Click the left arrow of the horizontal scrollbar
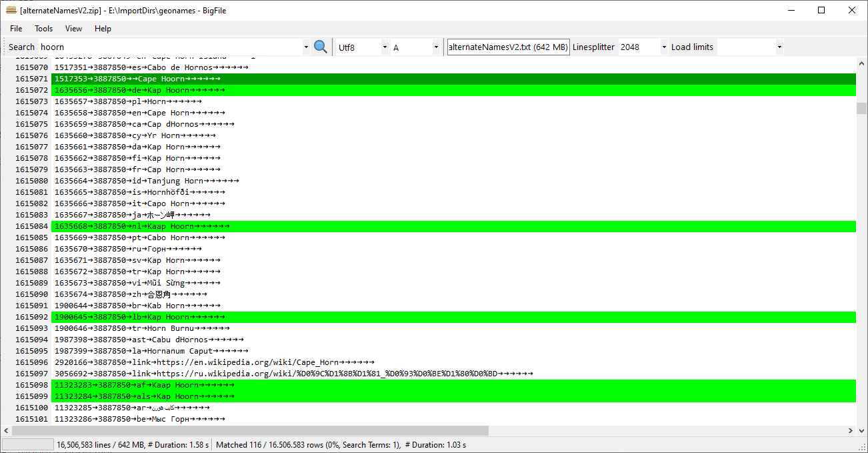Screen dimensions: 868x453 [x=6, y=430]
